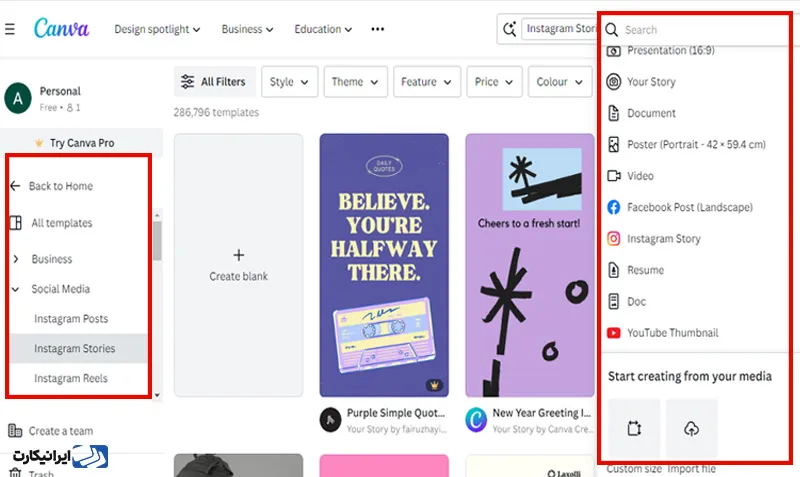Click Create a team link
Viewport: 800px width, 477px height.
tap(61, 431)
